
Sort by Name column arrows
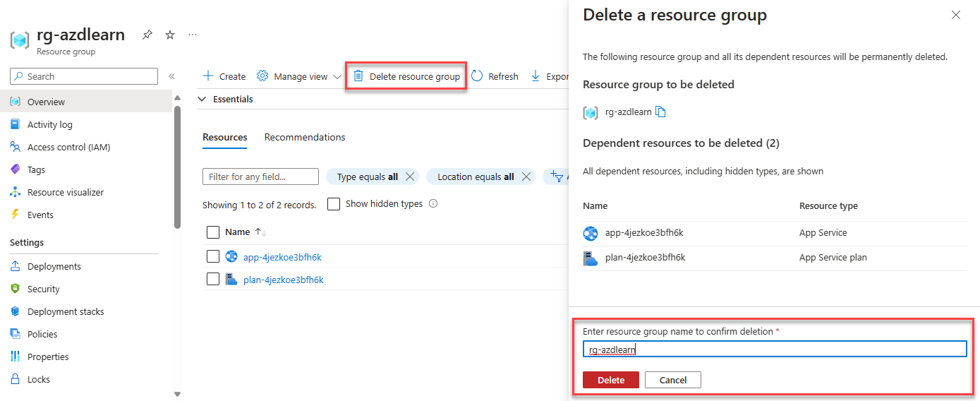(x=260, y=232)
